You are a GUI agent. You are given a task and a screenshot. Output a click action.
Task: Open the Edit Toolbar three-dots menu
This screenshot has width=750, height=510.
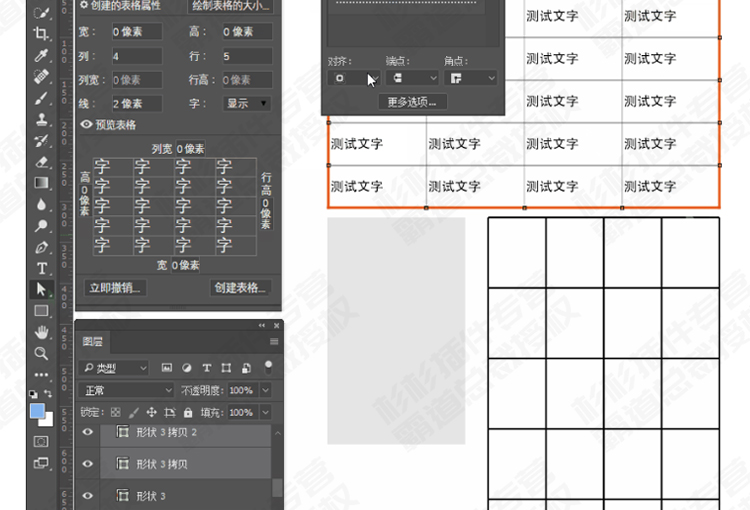point(41,375)
